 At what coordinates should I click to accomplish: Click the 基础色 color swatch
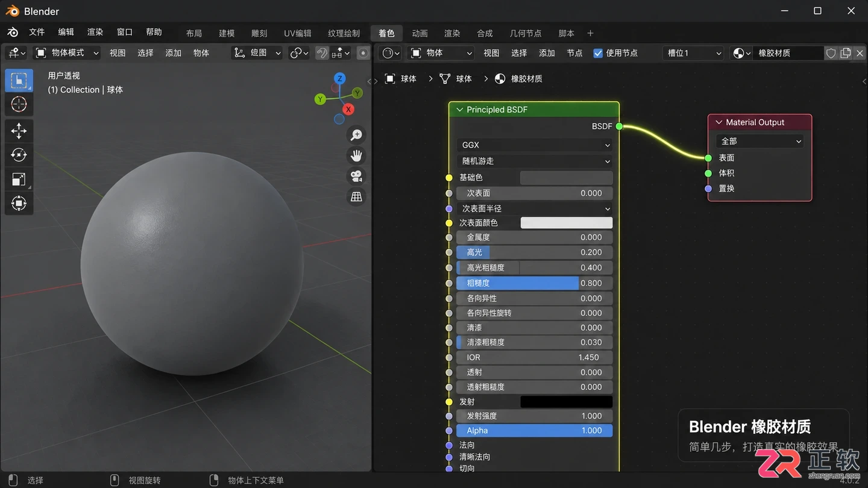click(x=566, y=178)
